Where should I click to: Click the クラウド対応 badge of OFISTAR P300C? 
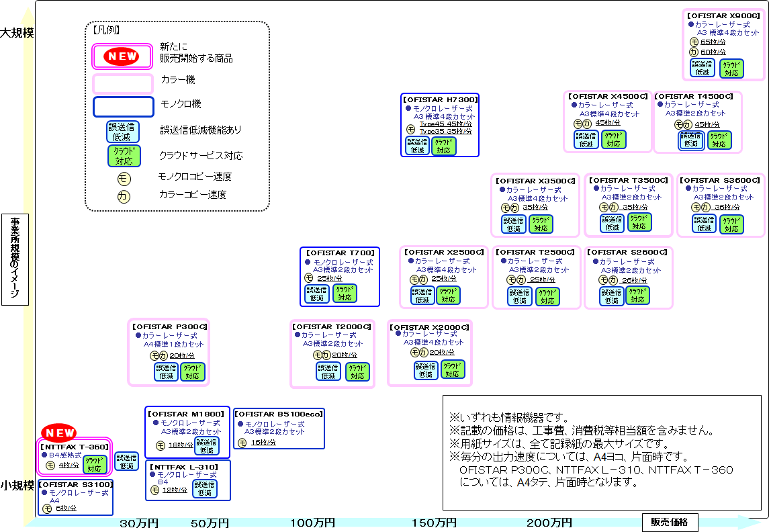pos(192,371)
